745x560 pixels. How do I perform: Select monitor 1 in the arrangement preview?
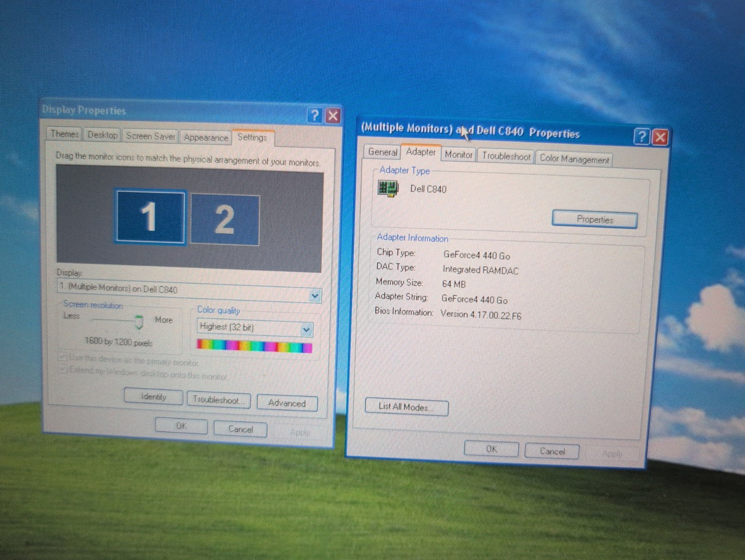click(150, 216)
